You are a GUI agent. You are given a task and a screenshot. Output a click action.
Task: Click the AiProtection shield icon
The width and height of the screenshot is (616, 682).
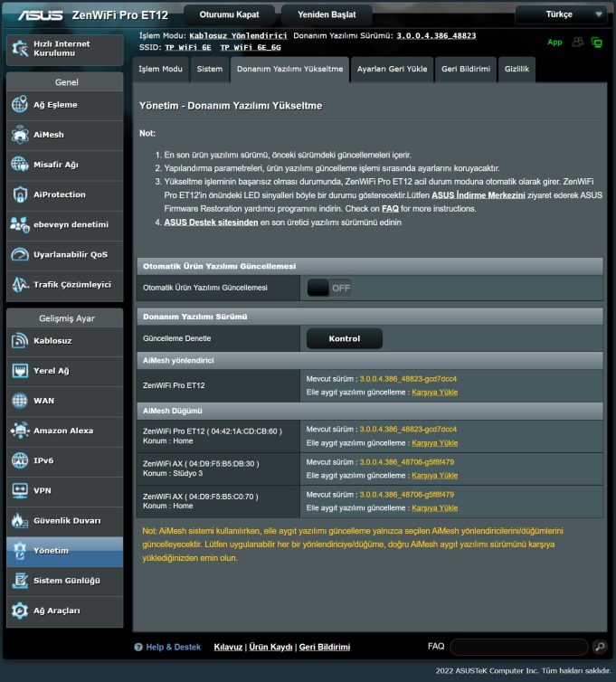(20, 194)
